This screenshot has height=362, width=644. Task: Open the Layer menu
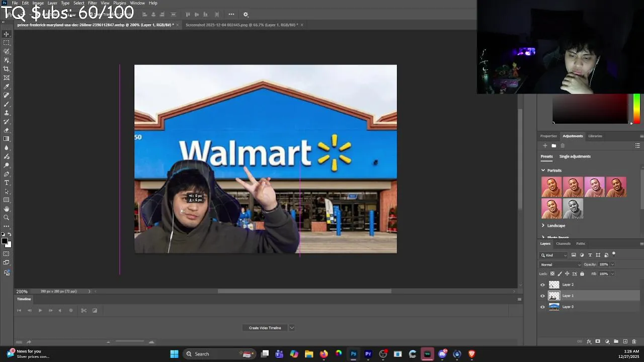coord(52,3)
